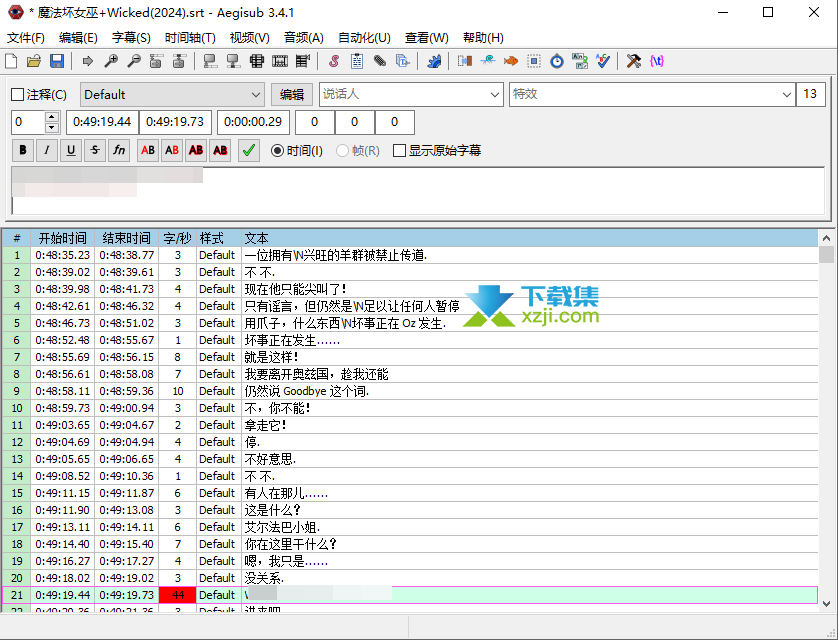Cycle tag hiding mode {\t} icon
This screenshot has width=838, height=640.
coord(656,61)
